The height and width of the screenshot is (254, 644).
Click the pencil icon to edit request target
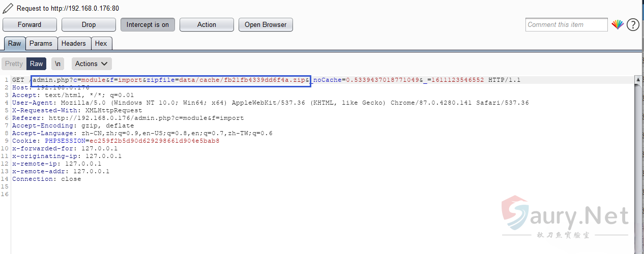point(8,8)
